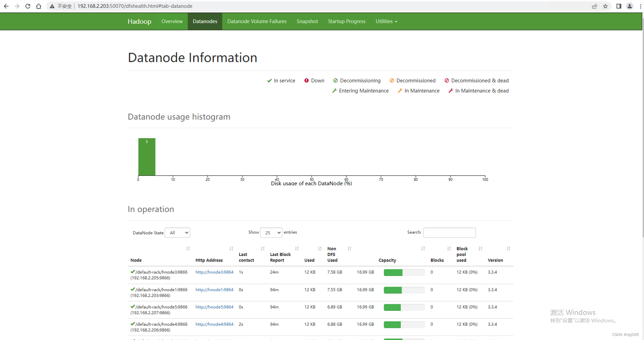Sort table by Used column arrows
The height and width of the screenshot is (340, 644).
[x=320, y=249]
